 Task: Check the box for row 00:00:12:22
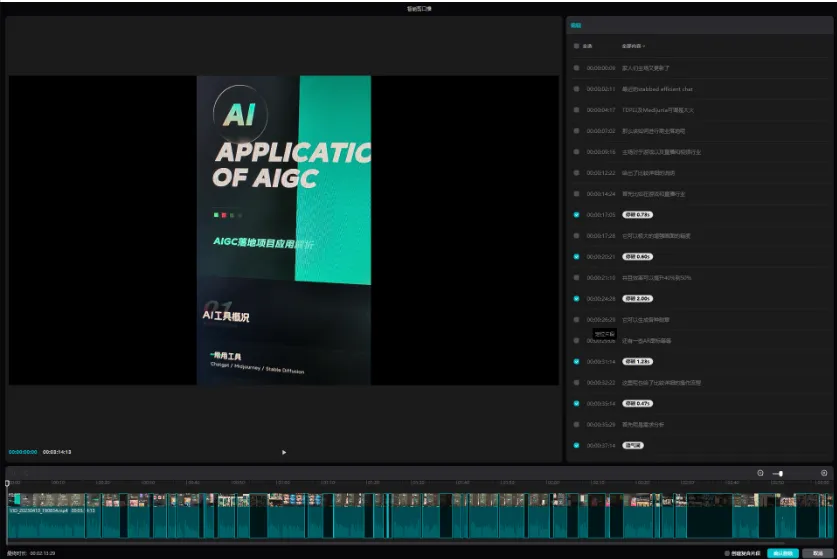[576, 172]
